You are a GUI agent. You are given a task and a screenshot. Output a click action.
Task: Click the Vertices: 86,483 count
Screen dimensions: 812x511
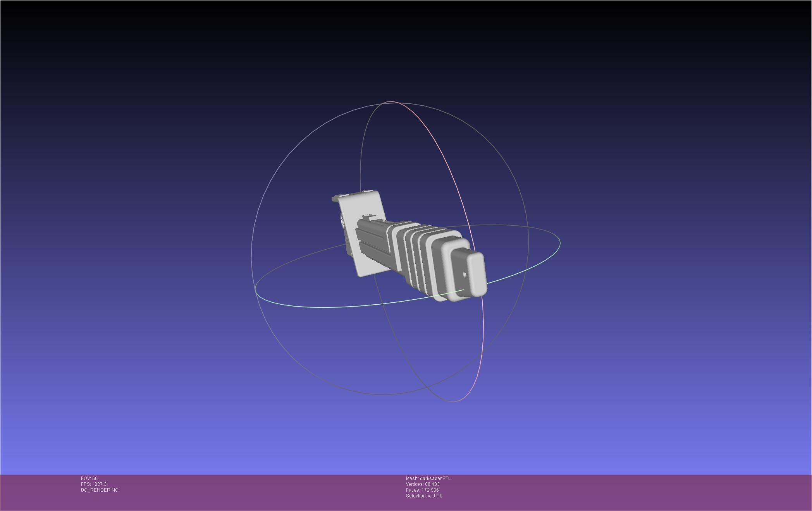423,484
